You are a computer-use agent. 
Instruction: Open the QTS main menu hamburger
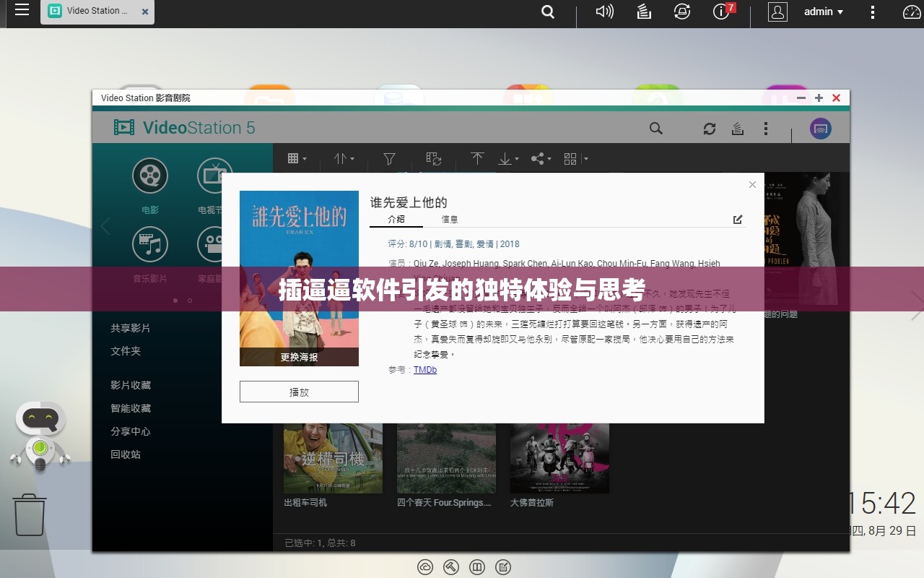22,10
